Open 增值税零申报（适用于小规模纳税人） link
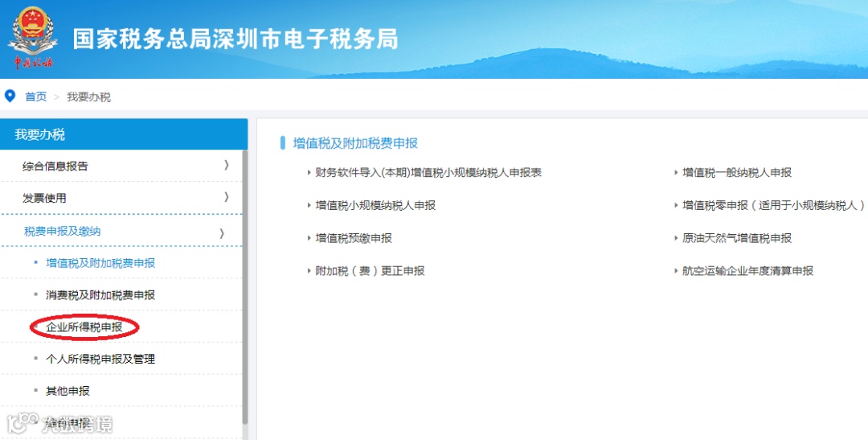The height and width of the screenshot is (440, 868). click(773, 206)
